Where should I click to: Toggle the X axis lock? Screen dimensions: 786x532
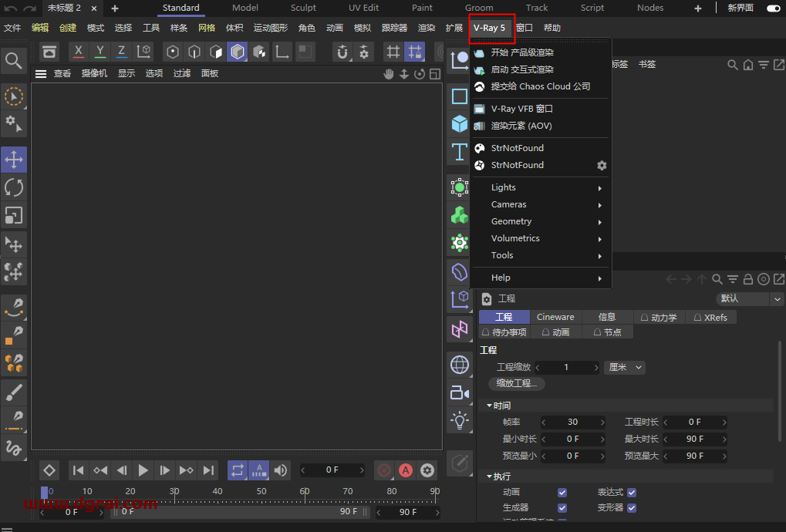point(78,51)
